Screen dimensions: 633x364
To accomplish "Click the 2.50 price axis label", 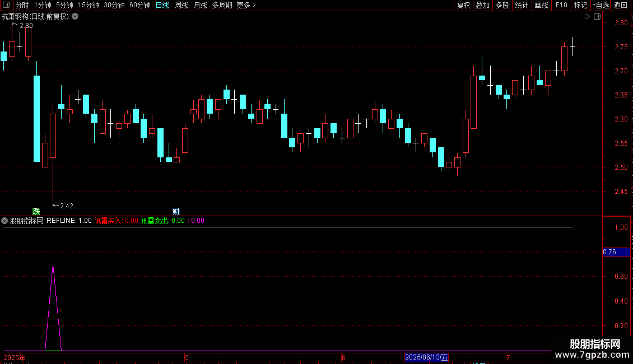I will 621,167.
